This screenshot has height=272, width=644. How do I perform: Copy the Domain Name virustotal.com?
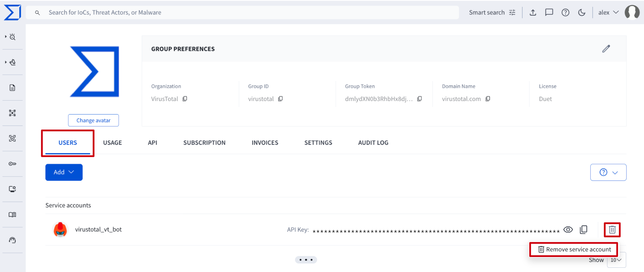click(x=488, y=99)
